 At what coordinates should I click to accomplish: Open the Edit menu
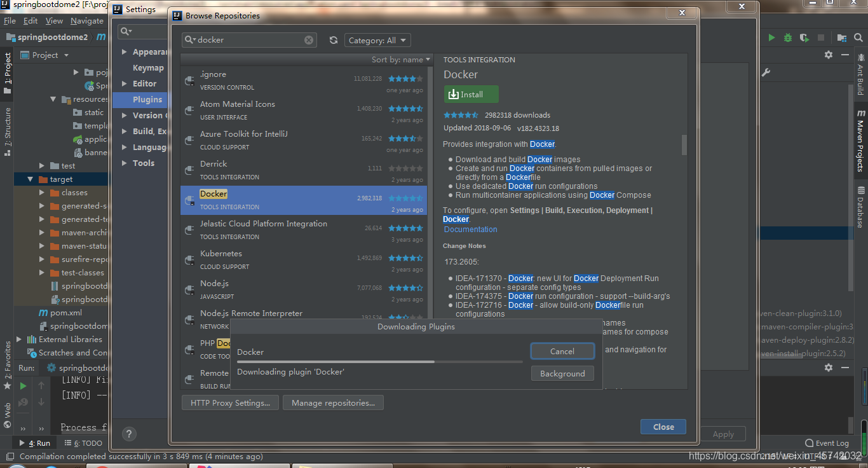pos(31,21)
